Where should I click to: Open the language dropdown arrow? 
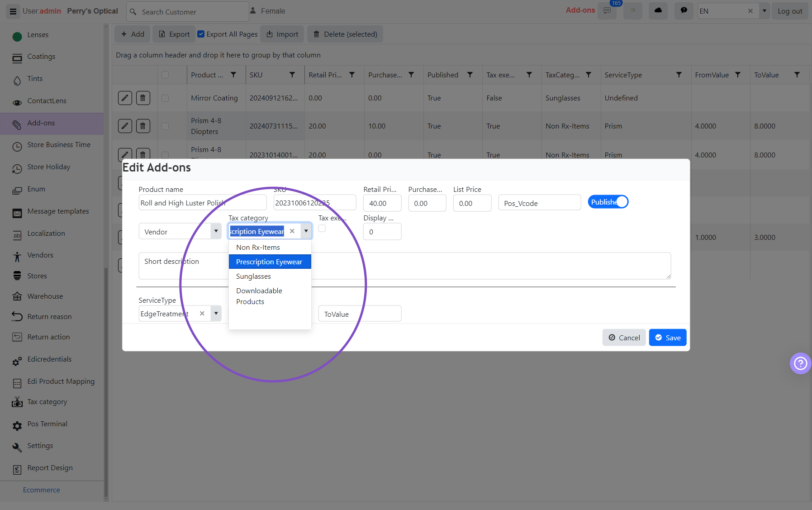pyautogui.click(x=765, y=11)
